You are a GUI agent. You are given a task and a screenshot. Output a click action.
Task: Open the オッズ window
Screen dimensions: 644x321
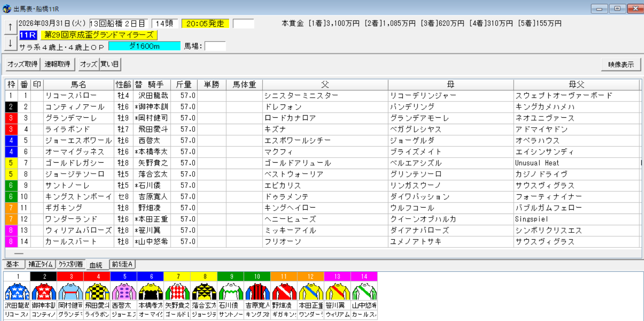pos(88,64)
